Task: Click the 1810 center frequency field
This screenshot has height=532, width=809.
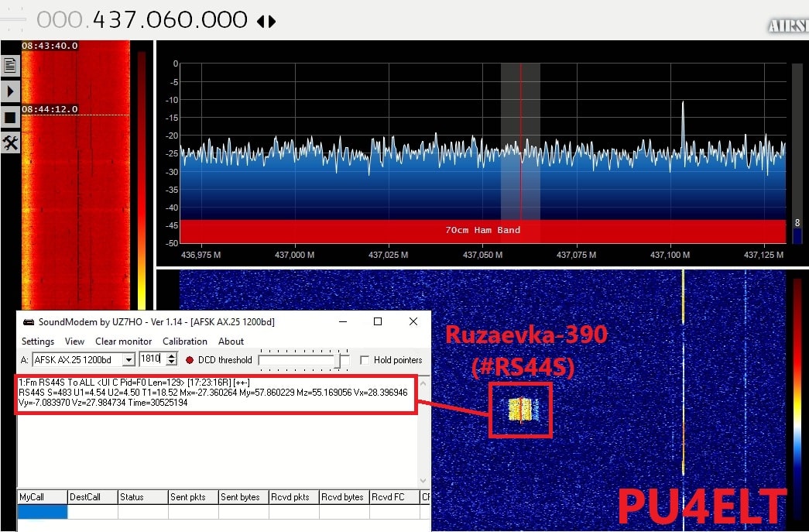Action: (153, 359)
